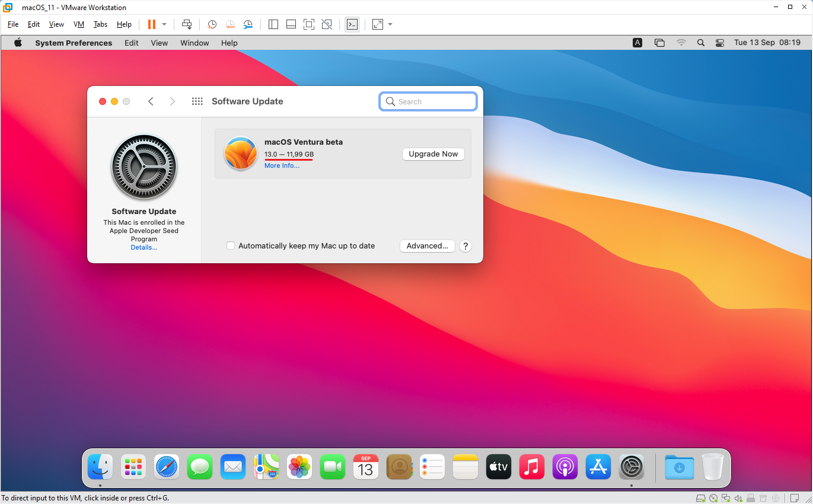
Task: Open Apple TV from the Dock
Action: 499,467
